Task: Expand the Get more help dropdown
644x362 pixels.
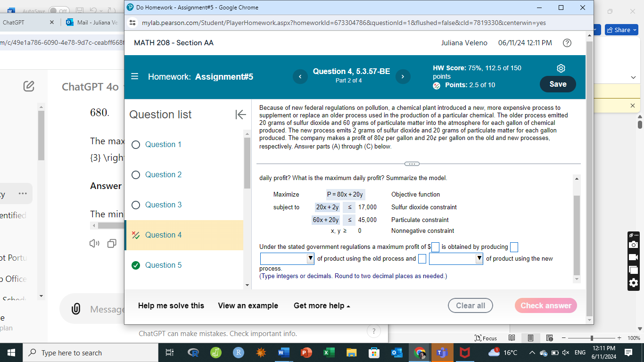Action: (322, 305)
